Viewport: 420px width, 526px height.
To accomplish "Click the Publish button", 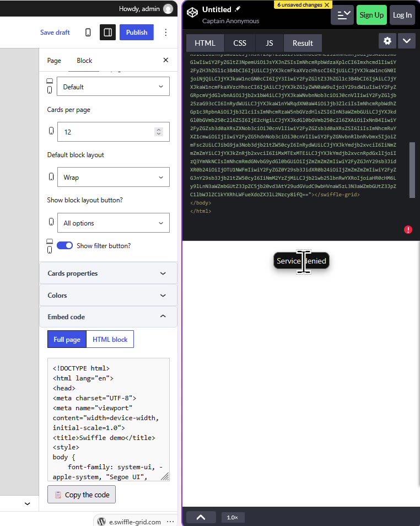I will pyautogui.click(x=137, y=32).
